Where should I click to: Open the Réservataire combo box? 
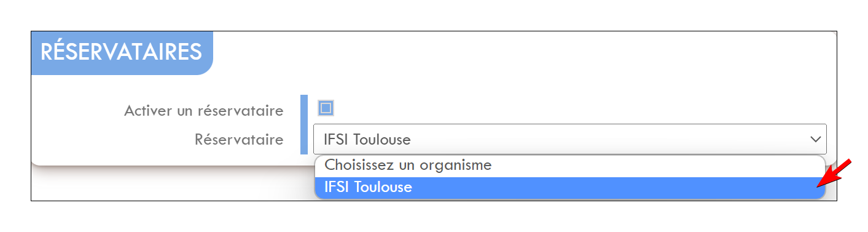pyautogui.click(x=569, y=140)
